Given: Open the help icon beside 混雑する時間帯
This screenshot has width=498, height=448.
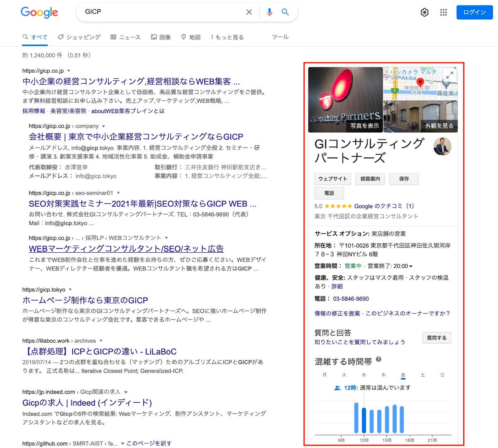Looking at the screenshot, I should pos(378,360).
